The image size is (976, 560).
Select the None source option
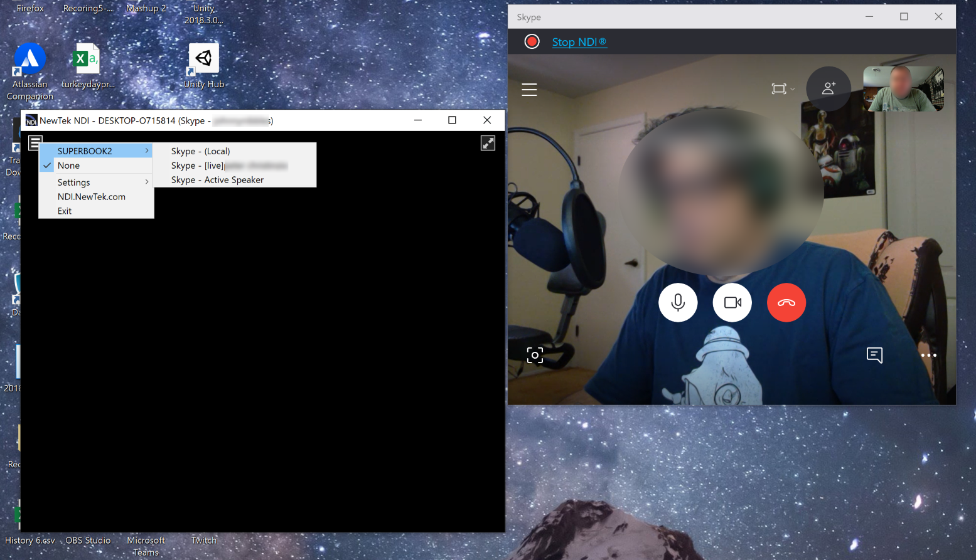(x=95, y=166)
